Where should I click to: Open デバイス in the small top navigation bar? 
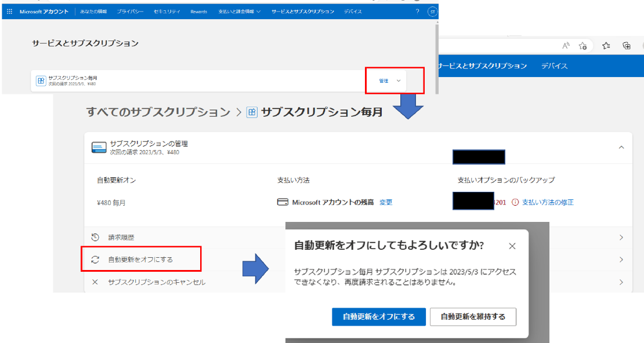coord(353,12)
